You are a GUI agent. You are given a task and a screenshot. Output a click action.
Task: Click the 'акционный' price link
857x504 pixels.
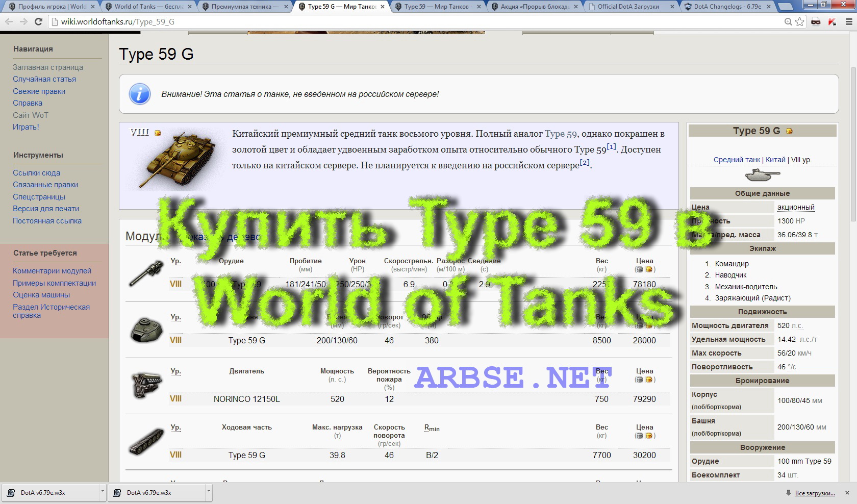796,208
